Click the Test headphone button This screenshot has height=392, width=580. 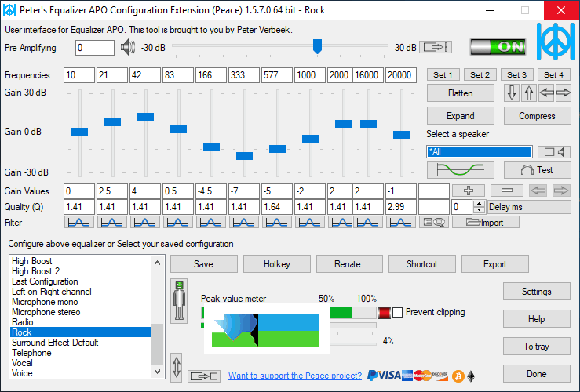click(x=537, y=170)
